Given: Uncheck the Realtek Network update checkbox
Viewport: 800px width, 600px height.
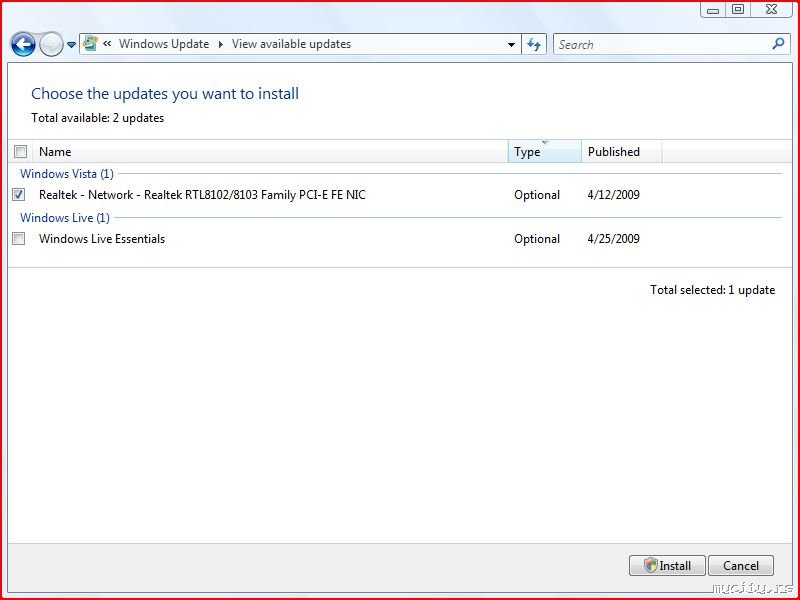Looking at the screenshot, I should coord(19,194).
